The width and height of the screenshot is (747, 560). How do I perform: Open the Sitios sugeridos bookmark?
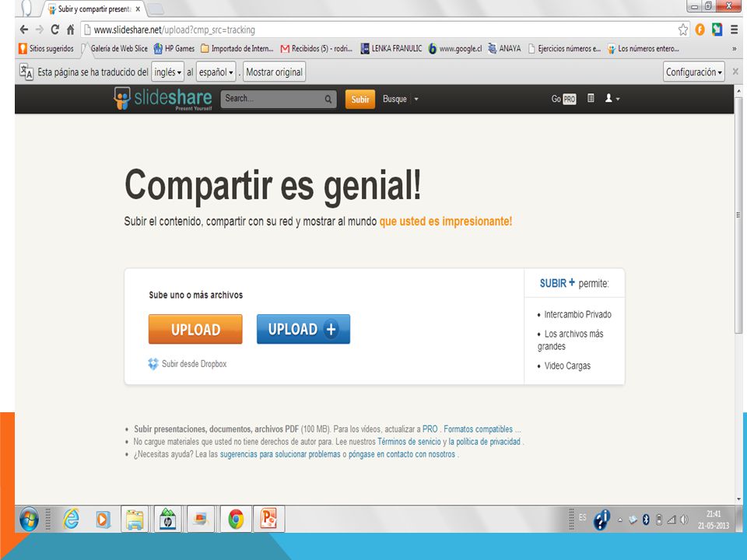pos(46,48)
